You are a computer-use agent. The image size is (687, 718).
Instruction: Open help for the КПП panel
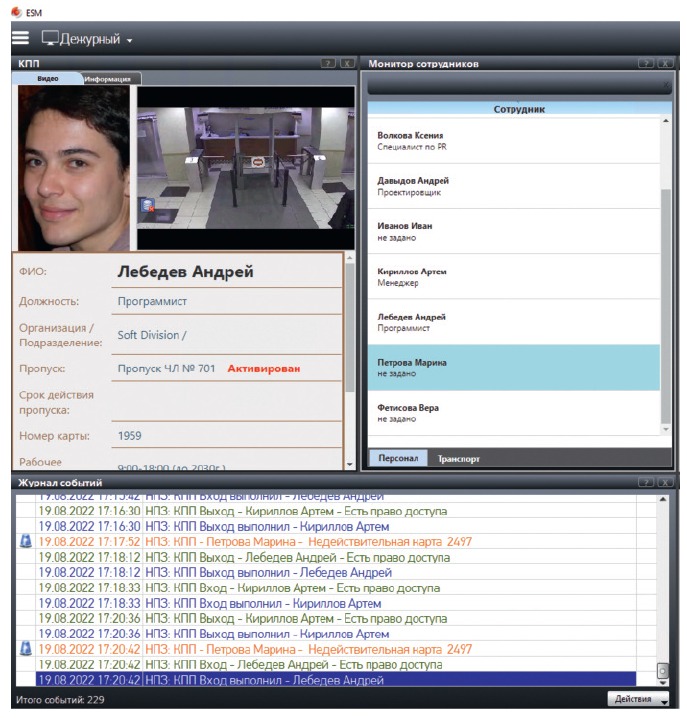[x=328, y=63]
